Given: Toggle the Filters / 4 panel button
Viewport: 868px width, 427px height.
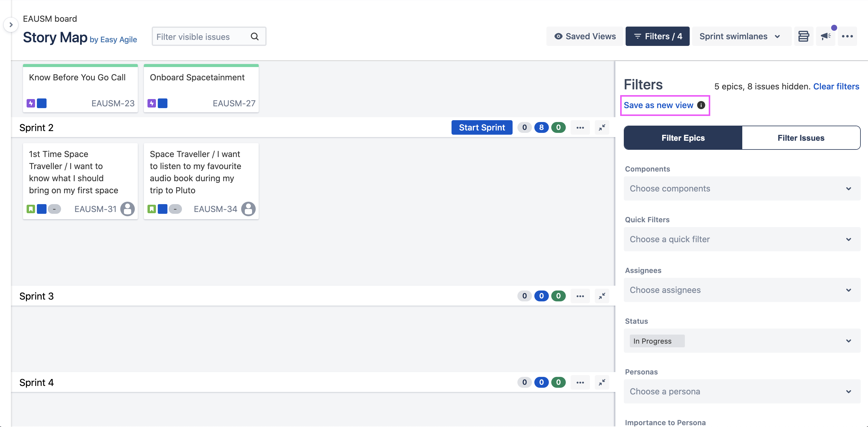Looking at the screenshot, I should pos(657,36).
